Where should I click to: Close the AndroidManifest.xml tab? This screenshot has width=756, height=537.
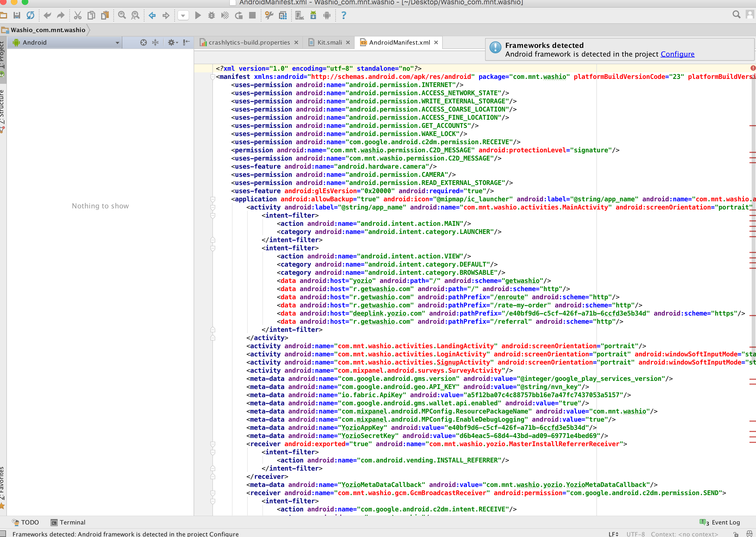pyautogui.click(x=436, y=42)
